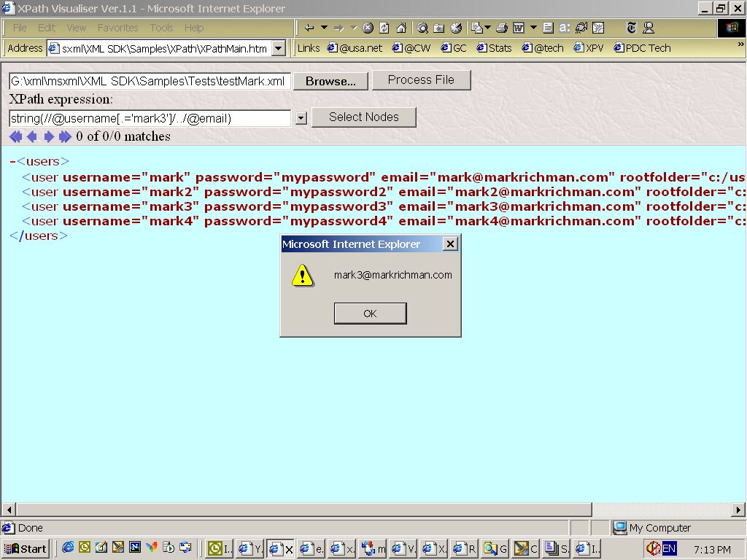This screenshot has height=560, width=747.
Task: Click into the Address bar field
Action: tap(160, 48)
